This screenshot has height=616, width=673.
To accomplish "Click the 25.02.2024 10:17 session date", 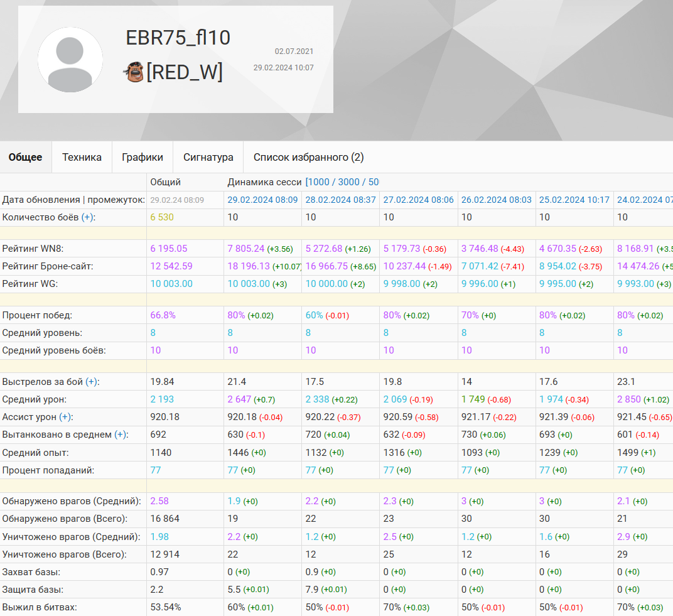I will pos(574,200).
